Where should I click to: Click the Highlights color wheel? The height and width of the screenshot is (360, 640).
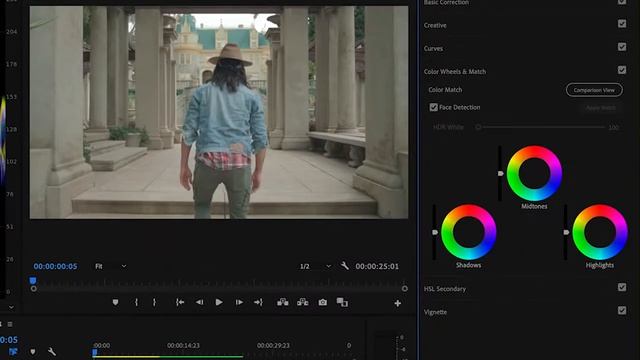coord(600,232)
